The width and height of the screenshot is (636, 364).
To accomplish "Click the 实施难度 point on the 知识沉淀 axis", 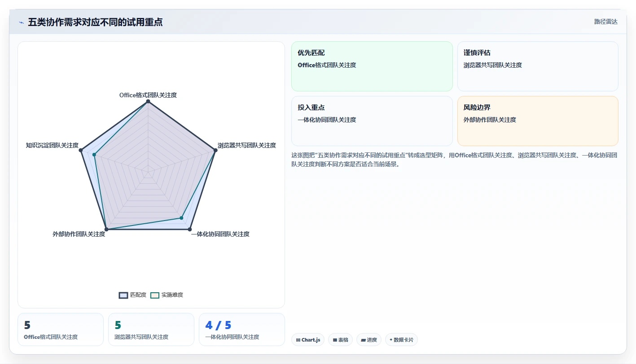I will (x=94, y=155).
